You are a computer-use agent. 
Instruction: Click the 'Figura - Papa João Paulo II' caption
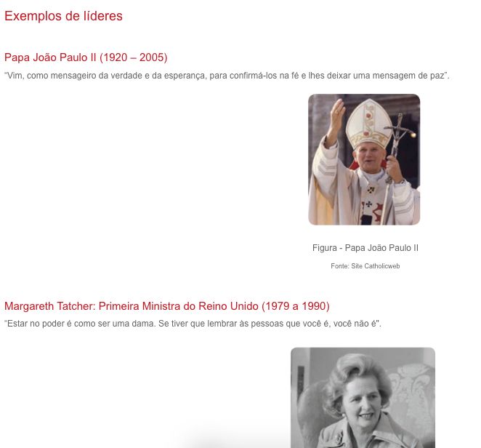365,248
